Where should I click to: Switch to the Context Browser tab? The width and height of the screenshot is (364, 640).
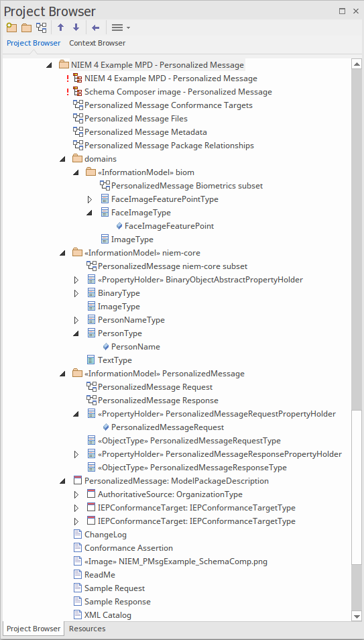(97, 43)
